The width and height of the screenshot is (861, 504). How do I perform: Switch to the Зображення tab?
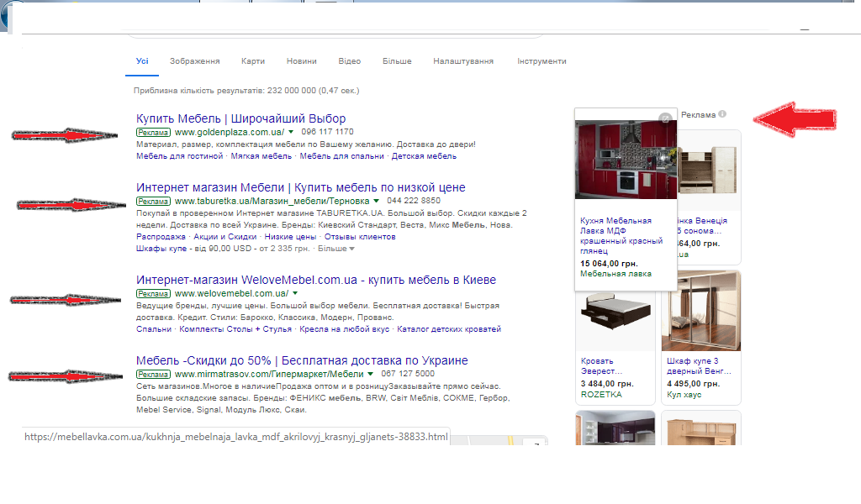(x=194, y=60)
